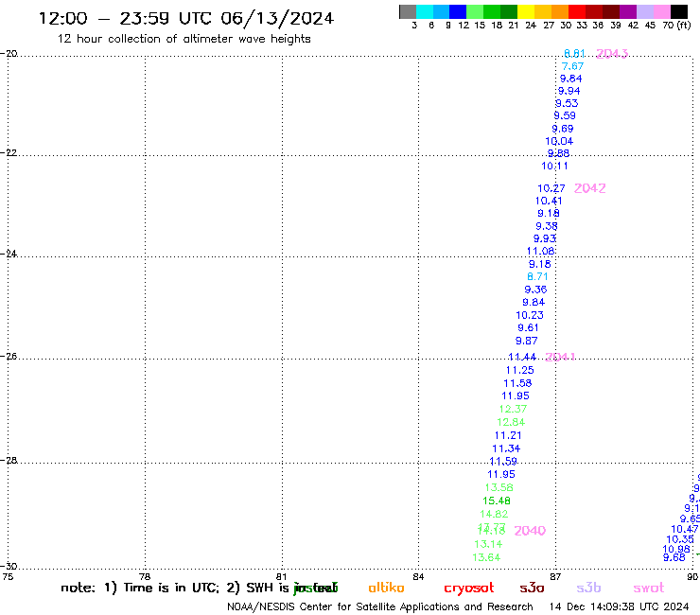The height and width of the screenshot is (615, 700).
Task: Click the wave height value 11.59
Action: [503, 461]
